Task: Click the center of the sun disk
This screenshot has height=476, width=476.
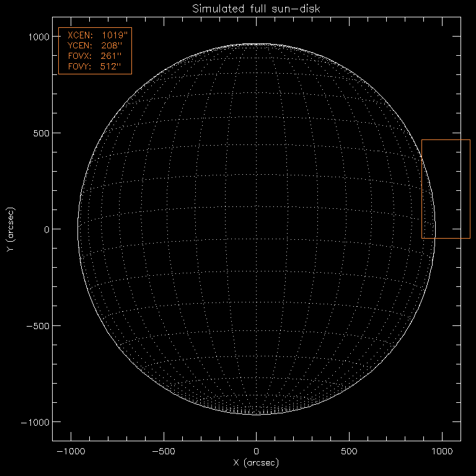Action: (257, 229)
